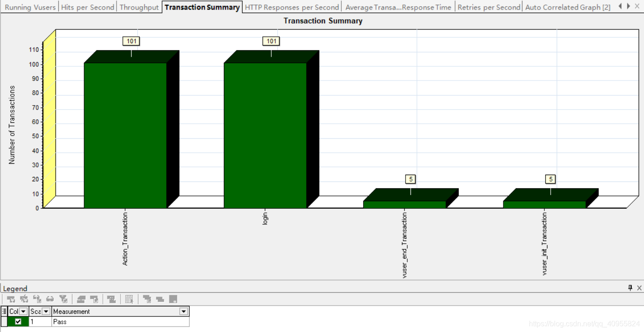Click the Number of Transactions axis title
The image size is (644, 332).
(12, 125)
